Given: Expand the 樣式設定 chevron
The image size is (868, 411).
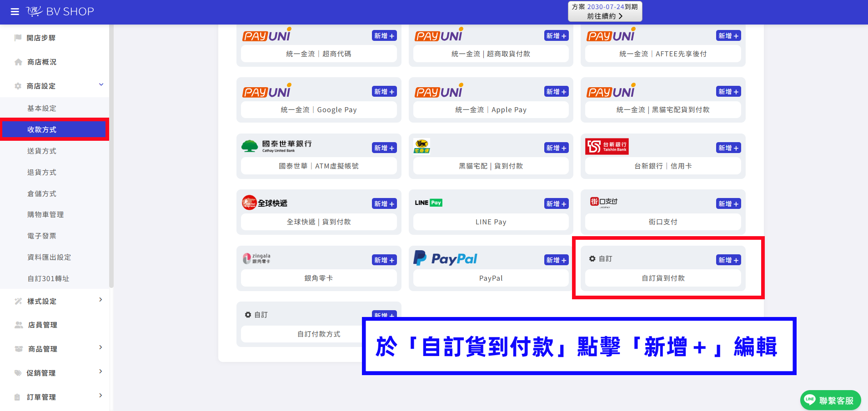Looking at the screenshot, I should tap(100, 300).
